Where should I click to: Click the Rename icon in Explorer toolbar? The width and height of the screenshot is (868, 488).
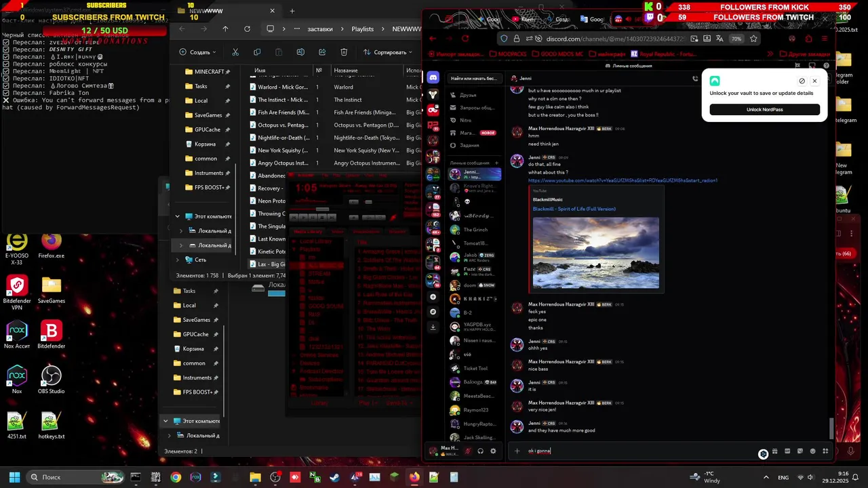pyautogui.click(x=300, y=52)
